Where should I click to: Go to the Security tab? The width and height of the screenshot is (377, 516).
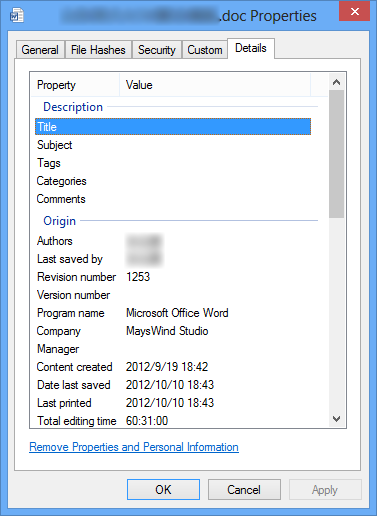157,50
